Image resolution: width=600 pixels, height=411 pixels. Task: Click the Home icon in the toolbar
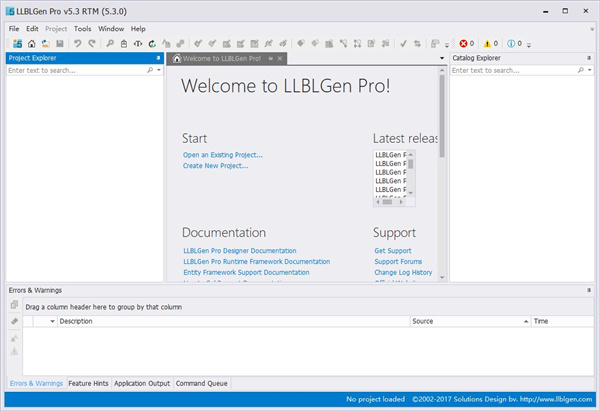click(31, 44)
